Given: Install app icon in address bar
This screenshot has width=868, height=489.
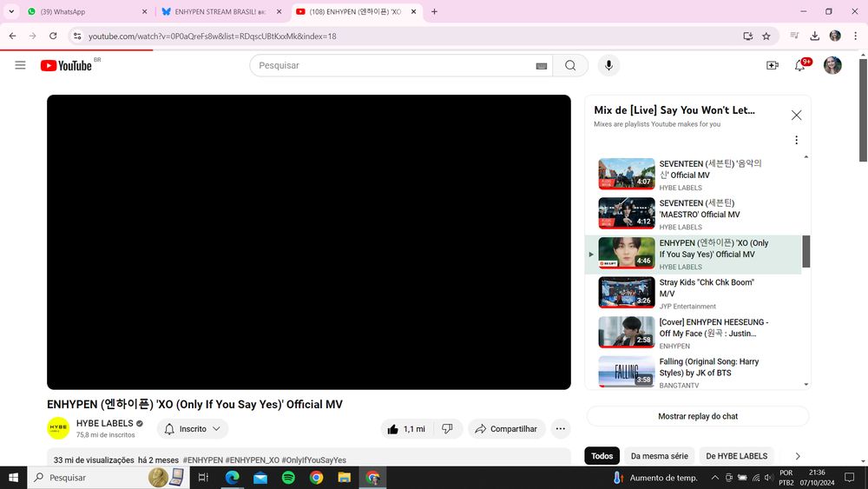Looking at the screenshot, I should (748, 36).
